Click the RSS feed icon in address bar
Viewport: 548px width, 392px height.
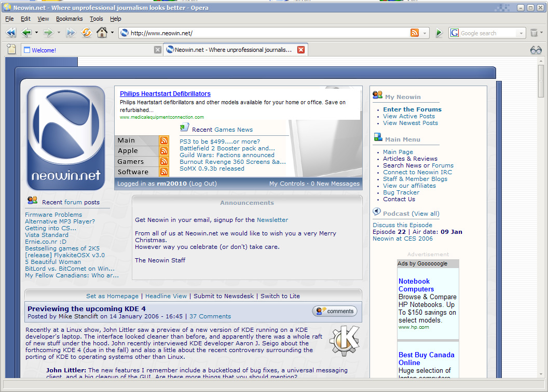[415, 33]
